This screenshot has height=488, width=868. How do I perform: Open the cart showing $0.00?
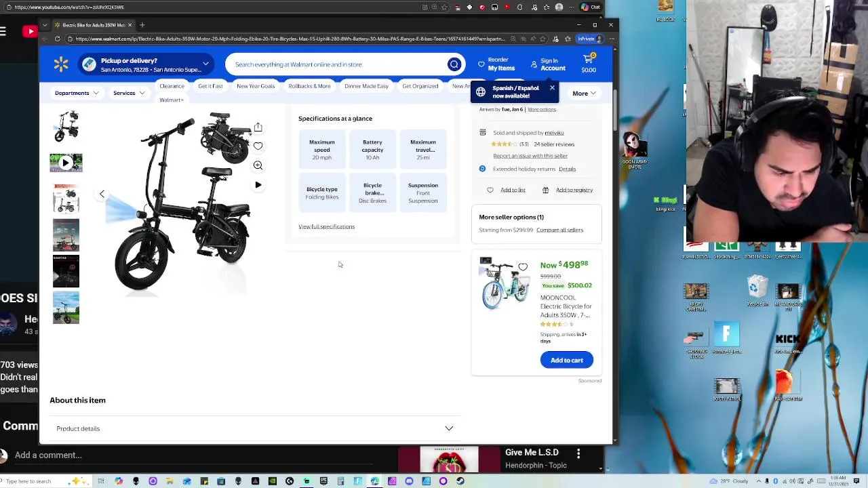[589, 64]
